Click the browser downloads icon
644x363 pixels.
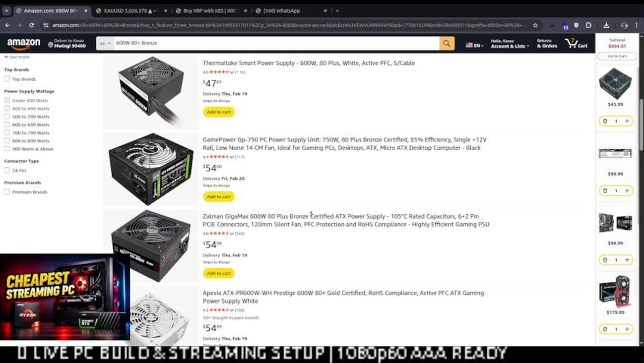click(606, 25)
